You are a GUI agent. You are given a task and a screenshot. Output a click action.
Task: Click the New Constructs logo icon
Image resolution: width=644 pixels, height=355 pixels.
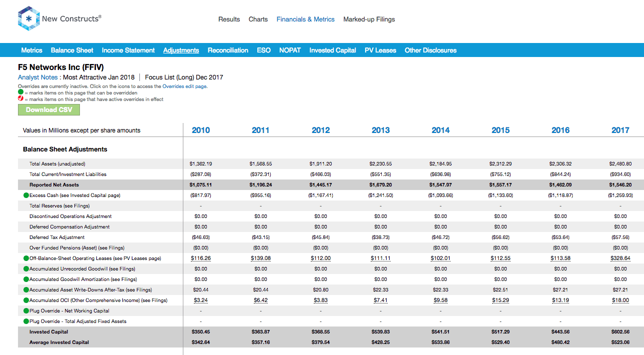(x=28, y=19)
